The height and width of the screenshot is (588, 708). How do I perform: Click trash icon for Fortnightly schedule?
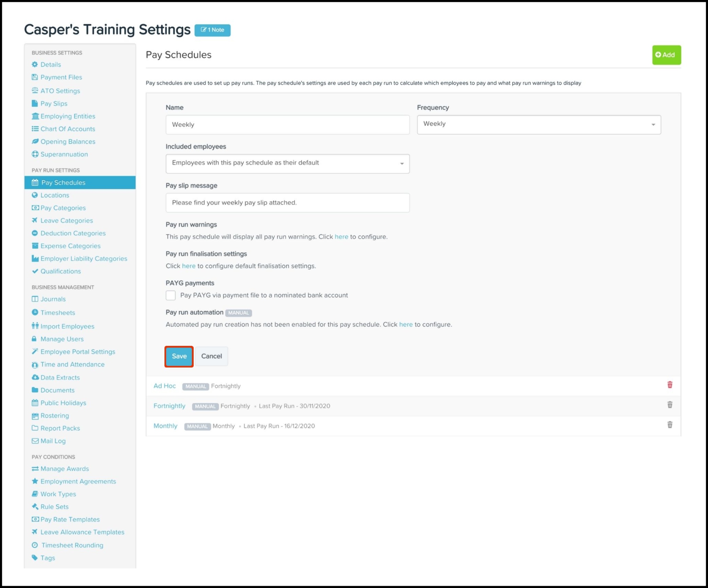(670, 405)
